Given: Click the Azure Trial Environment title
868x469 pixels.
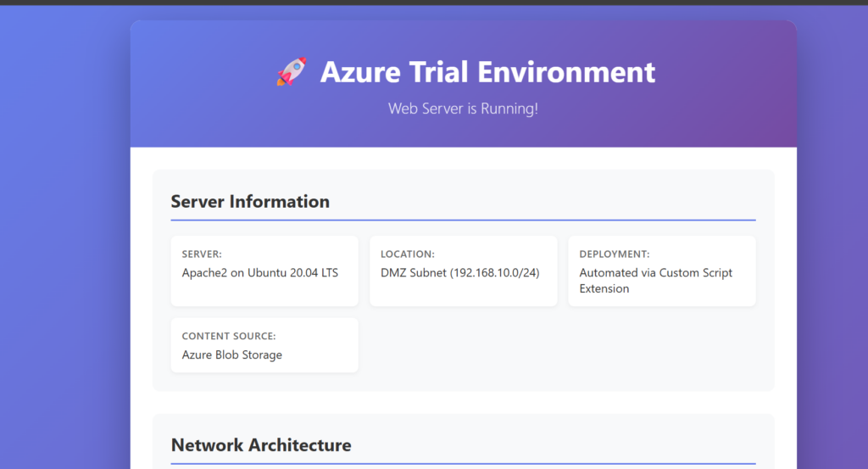Looking at the screenshot, I should [x=487, y=72].
